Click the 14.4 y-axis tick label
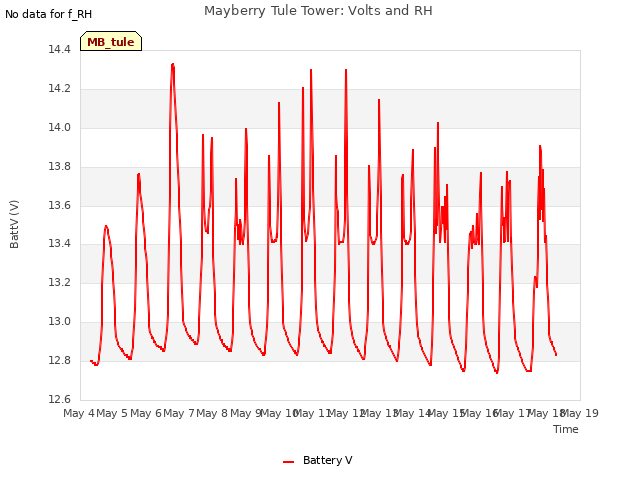Screen dimensions: 640x480 [x=60, y=49]
